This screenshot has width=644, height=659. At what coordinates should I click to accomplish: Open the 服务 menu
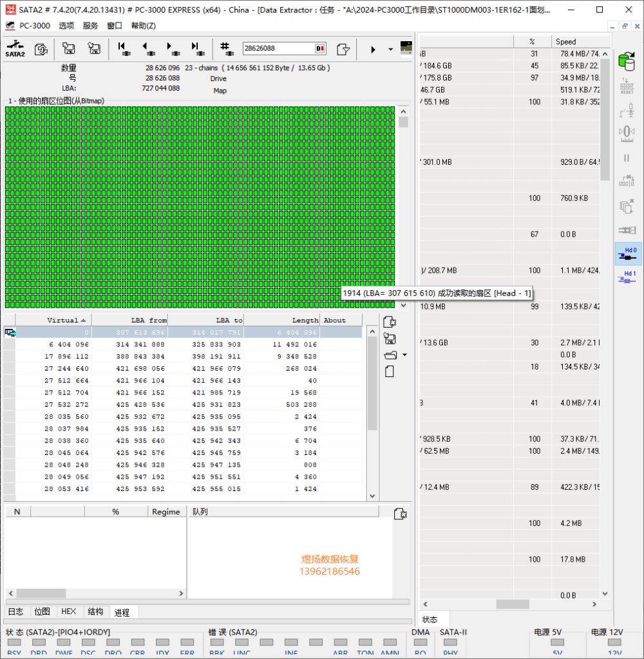(90, 26)
